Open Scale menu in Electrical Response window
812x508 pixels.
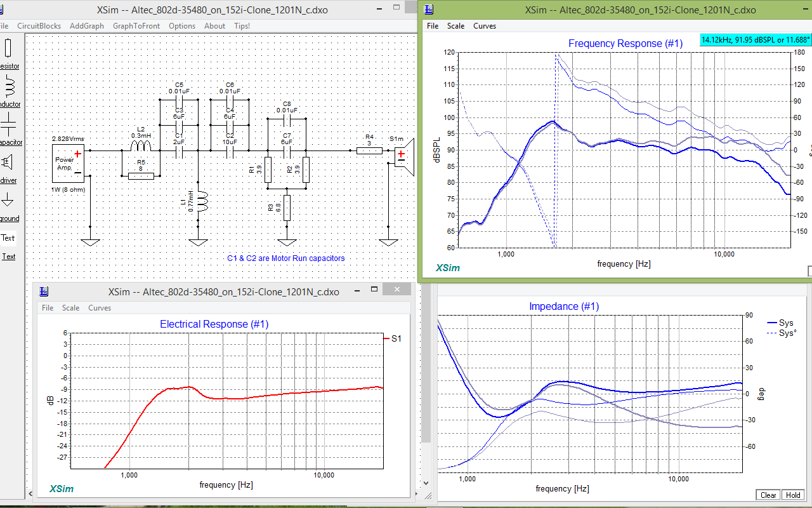[70, 308]
